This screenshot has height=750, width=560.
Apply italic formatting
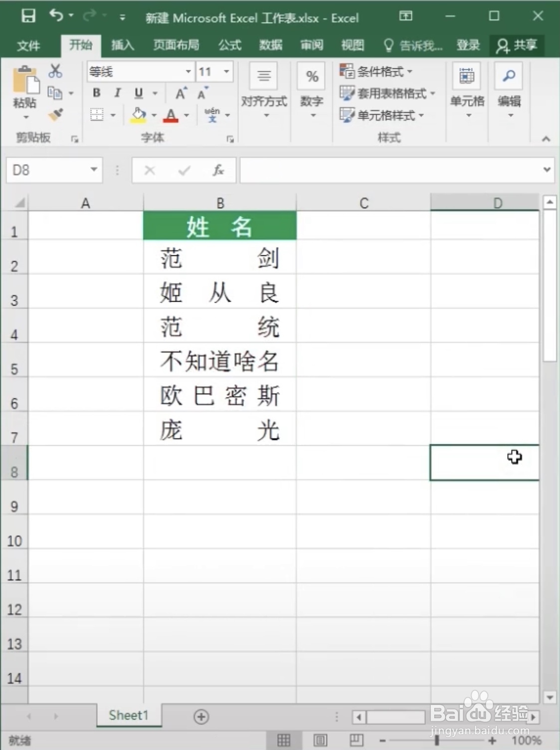pos(117,93)
